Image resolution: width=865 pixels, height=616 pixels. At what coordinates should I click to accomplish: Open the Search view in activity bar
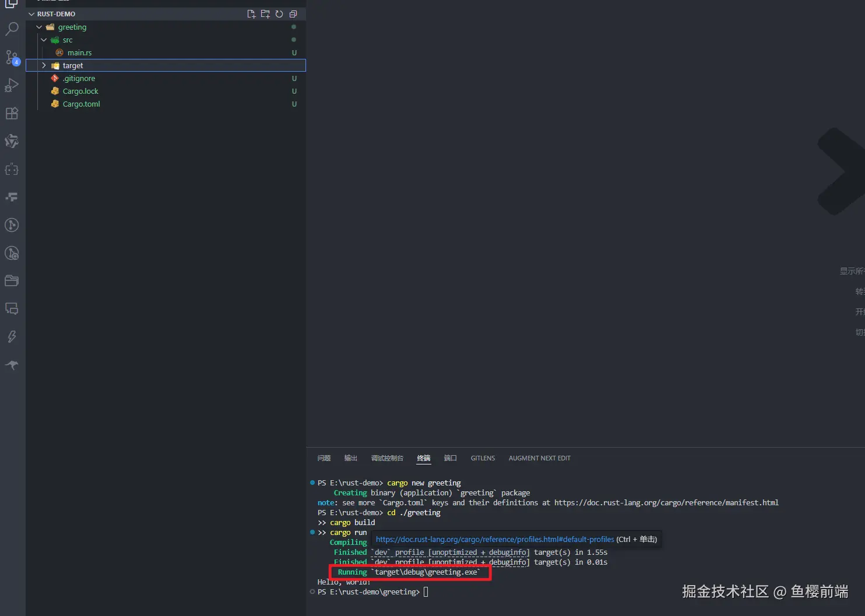(x=12, y=29)
